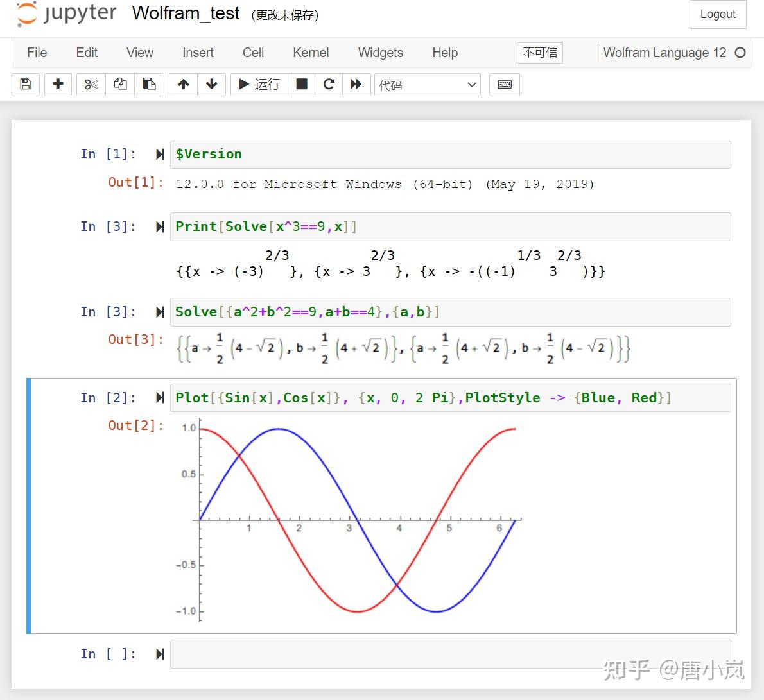
Task: Insert a new cell using the plus icon
Action: (x=58, y=84)
